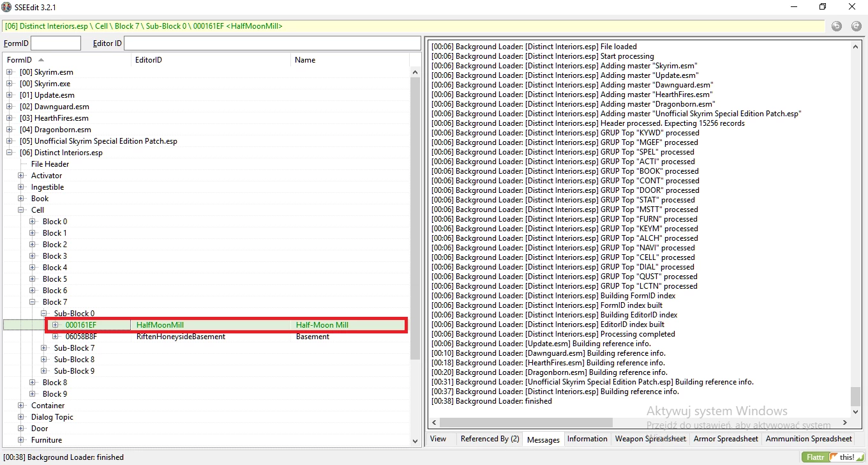This screenshot has height=465, width=868.
Task: Sort by the EditorID column header
Action: [211, 60]
